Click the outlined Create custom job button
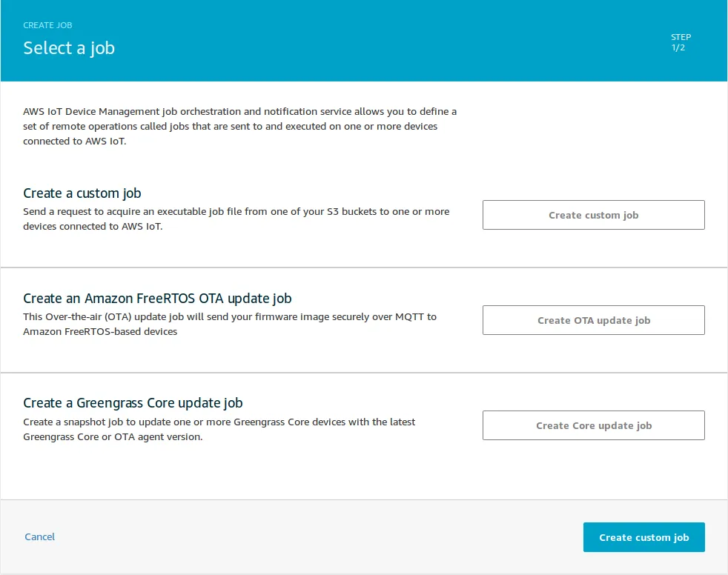The width and height of the screenshot is (728, 575). click(593, 215)
